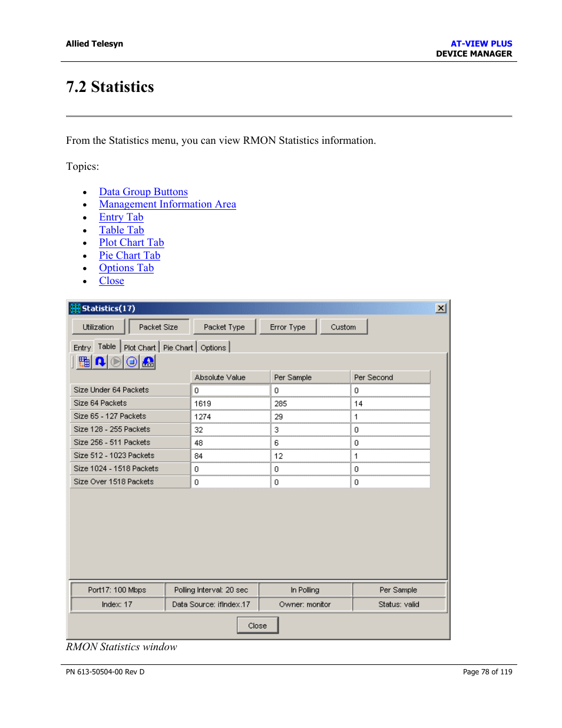Click the Status: valid field

click(399, 604)
